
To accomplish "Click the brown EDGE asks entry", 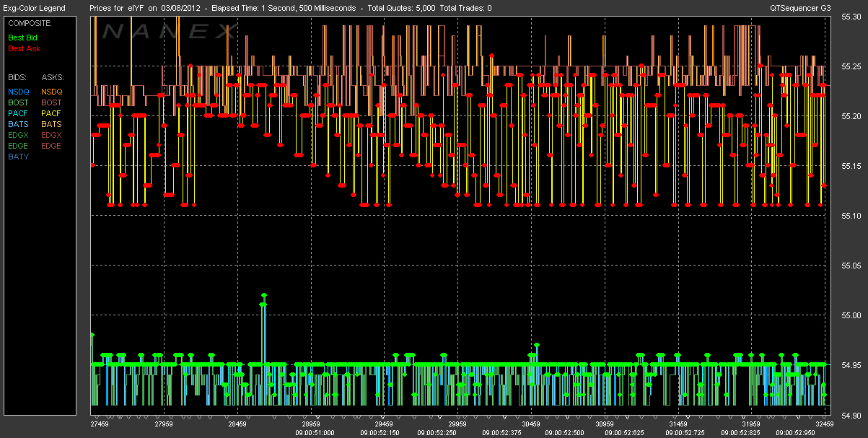I will 52,146.
